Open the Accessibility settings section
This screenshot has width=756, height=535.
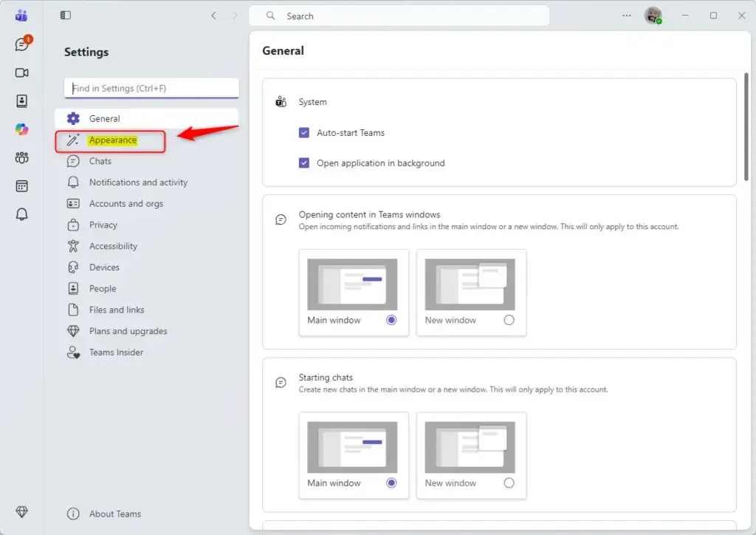click(147, 246)
